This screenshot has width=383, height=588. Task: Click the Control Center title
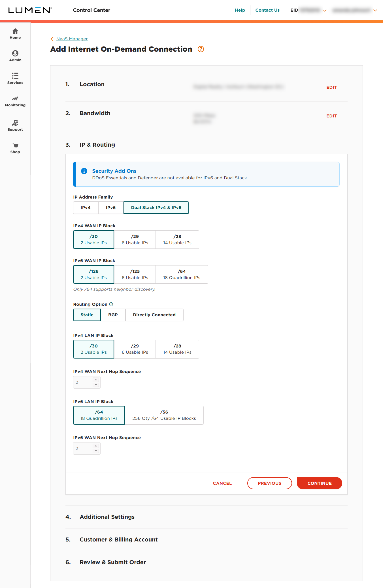(x=92, y=10)
